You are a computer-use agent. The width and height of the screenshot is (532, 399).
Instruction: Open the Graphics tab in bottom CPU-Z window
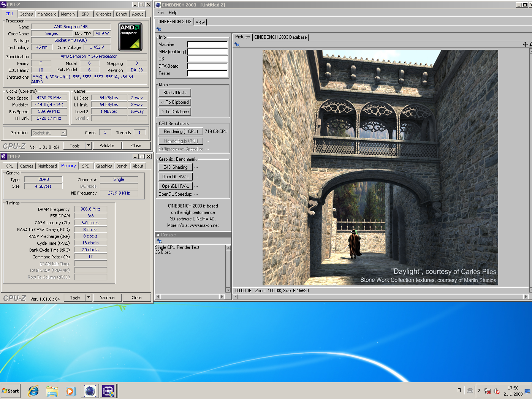pos(104,166)
